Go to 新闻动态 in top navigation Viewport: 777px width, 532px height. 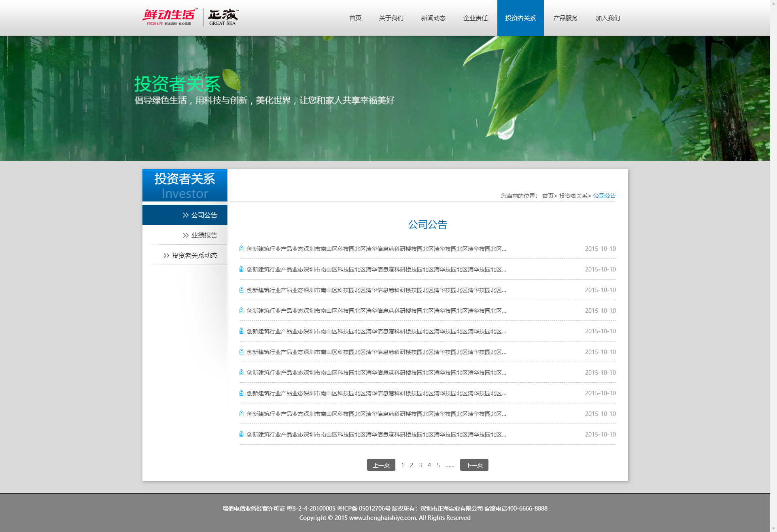433,18
